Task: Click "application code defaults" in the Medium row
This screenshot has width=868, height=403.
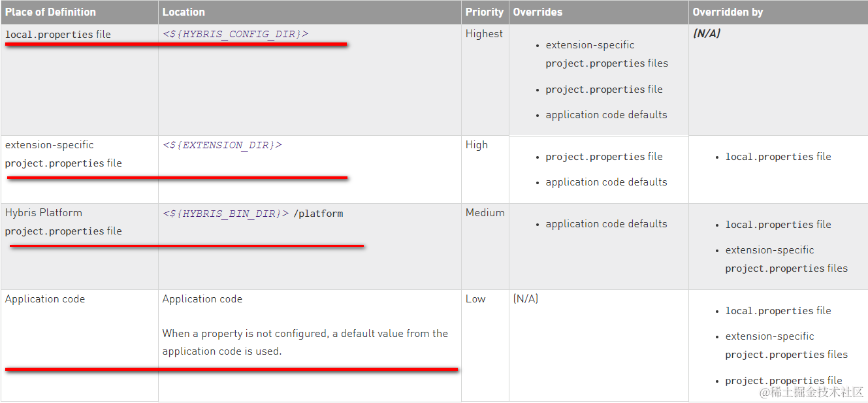Action: (x=606, y=224)
